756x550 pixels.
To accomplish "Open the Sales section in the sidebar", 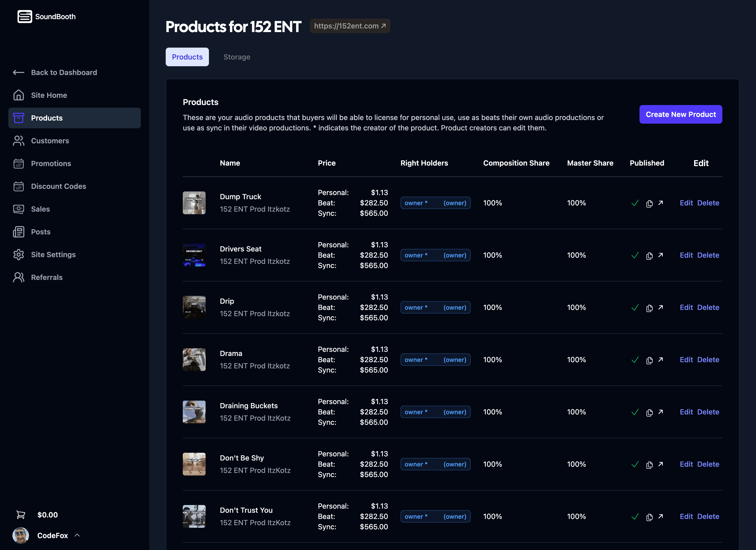I will 40,209.
